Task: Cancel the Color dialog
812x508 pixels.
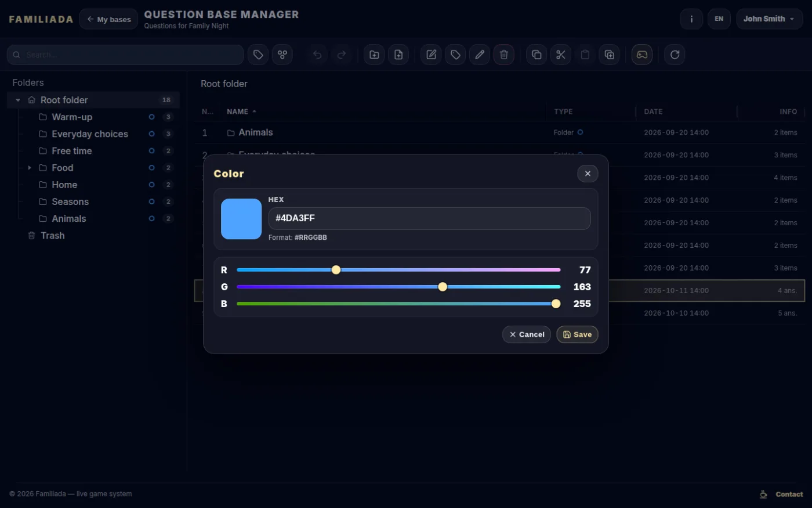Action: click(x=527, y=334)
